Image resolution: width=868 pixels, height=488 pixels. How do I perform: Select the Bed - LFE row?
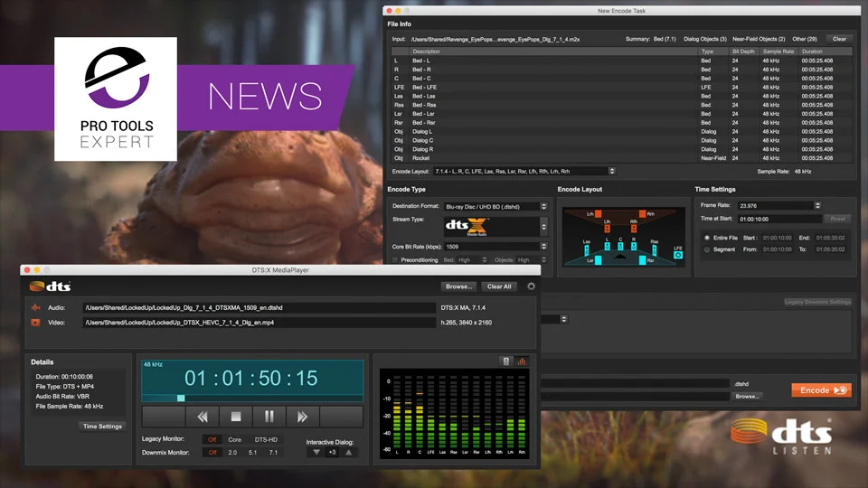tap(622, 88)
